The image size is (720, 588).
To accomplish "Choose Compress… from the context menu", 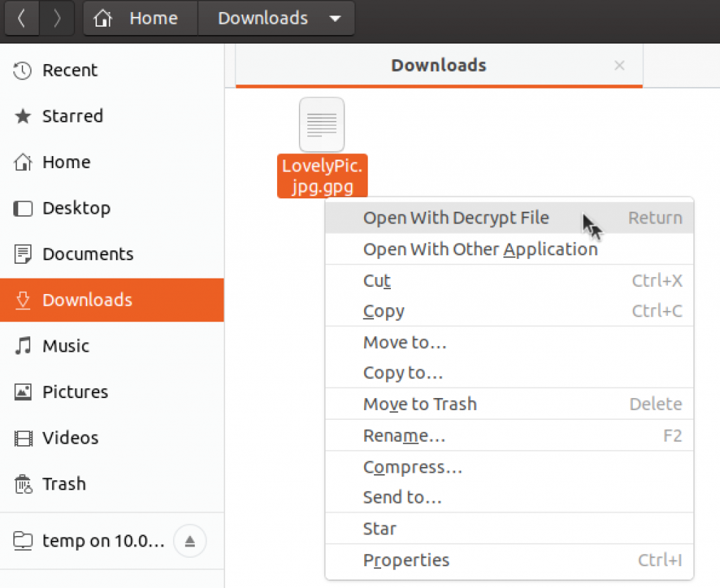I will 509,467.
